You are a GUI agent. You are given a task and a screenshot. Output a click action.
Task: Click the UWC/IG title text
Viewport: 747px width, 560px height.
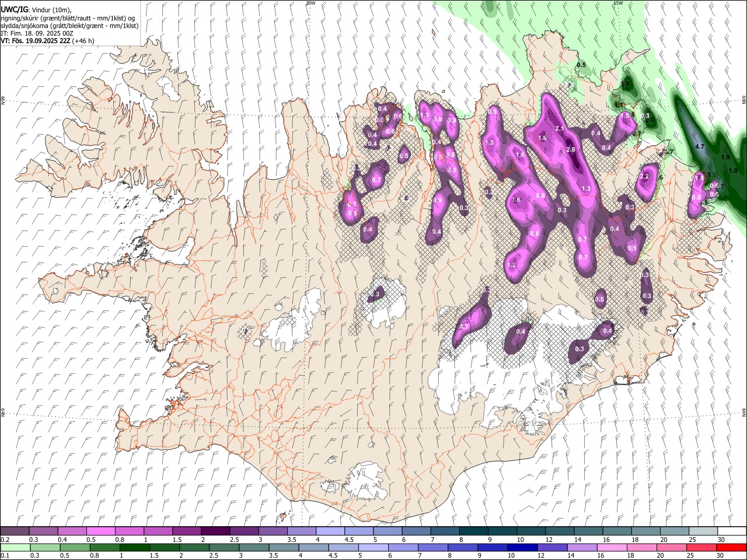click(13, 10)
